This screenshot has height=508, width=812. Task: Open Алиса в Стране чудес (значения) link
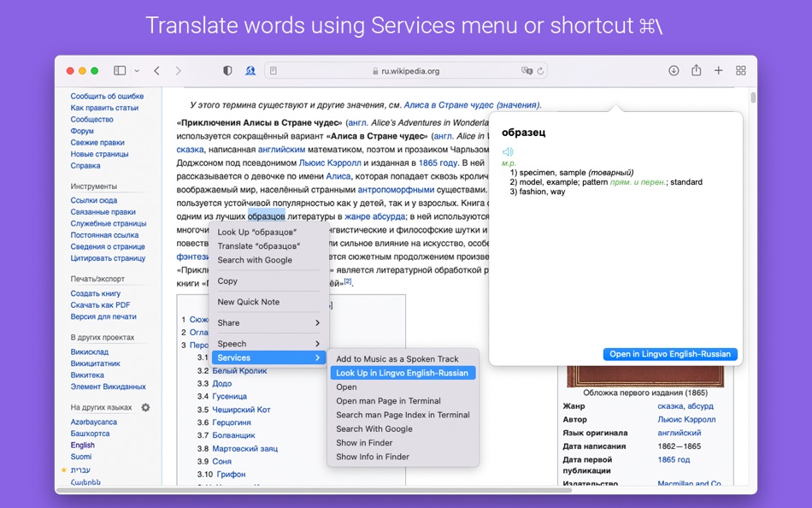[472, 104]
